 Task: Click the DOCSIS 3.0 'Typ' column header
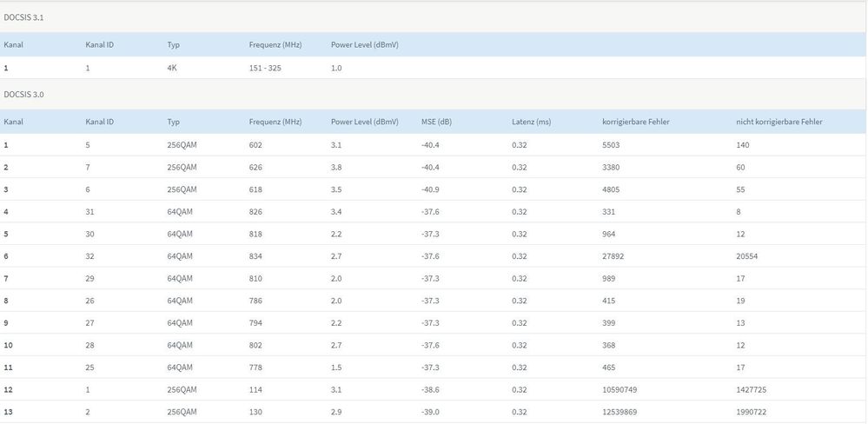173,122
